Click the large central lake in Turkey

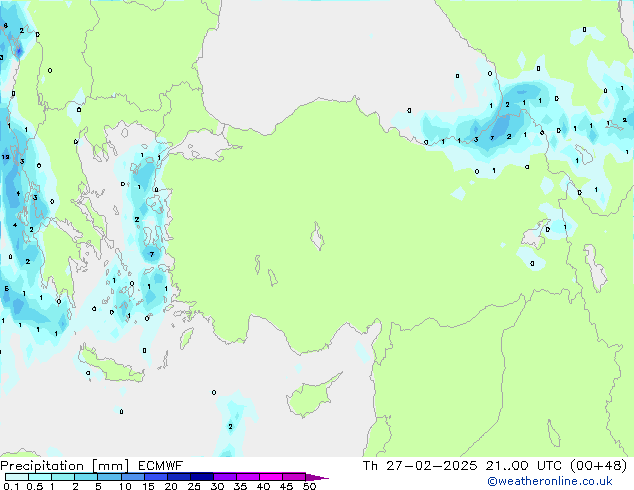coord(317,237)
